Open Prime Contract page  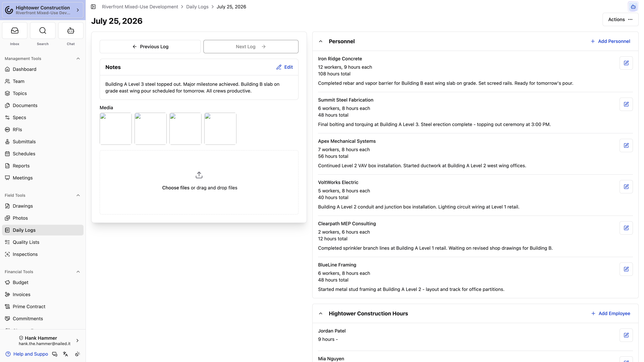tap(43, 307)
